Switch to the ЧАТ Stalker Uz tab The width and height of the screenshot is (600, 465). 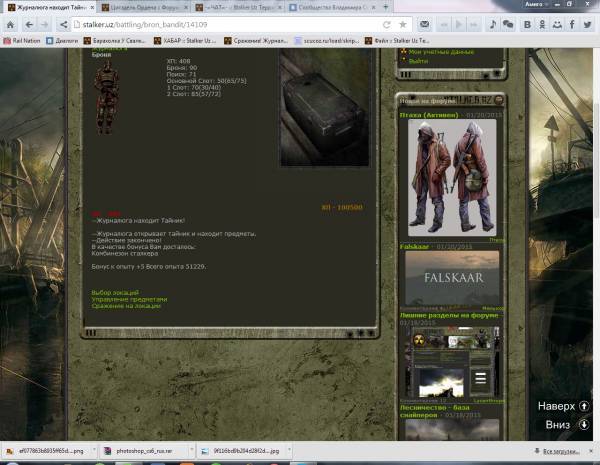238,7
